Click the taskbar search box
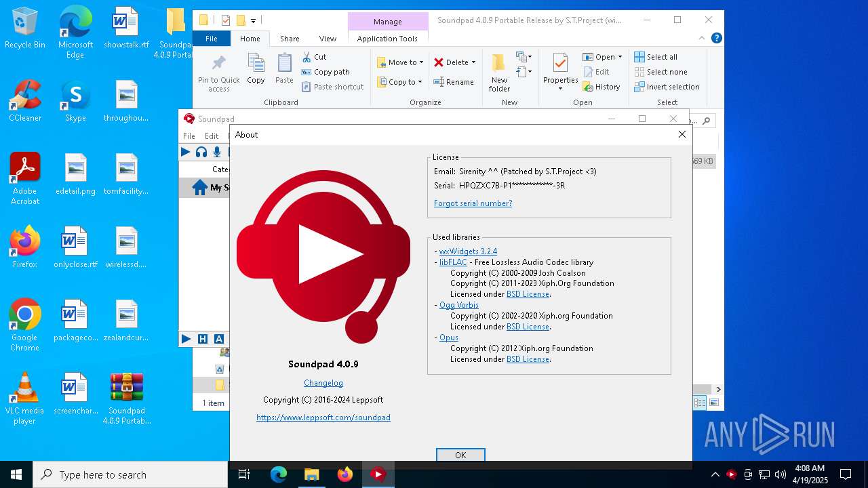Viewport: 868px width, 488px height. point(130,474)
